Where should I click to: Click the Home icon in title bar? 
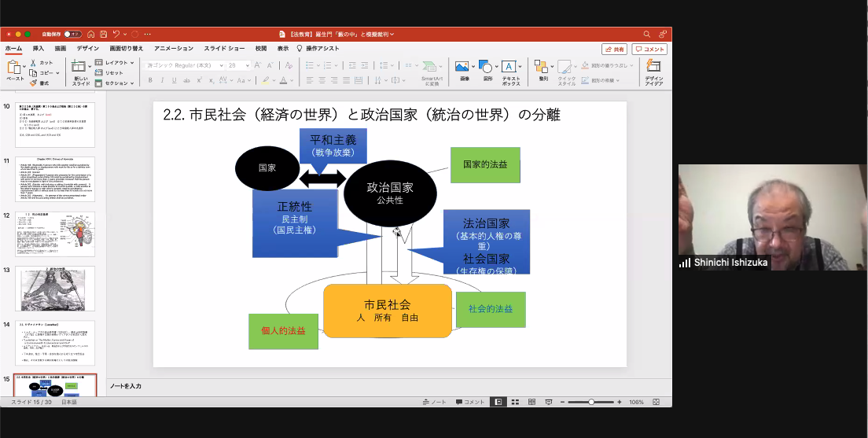(90, 35)
